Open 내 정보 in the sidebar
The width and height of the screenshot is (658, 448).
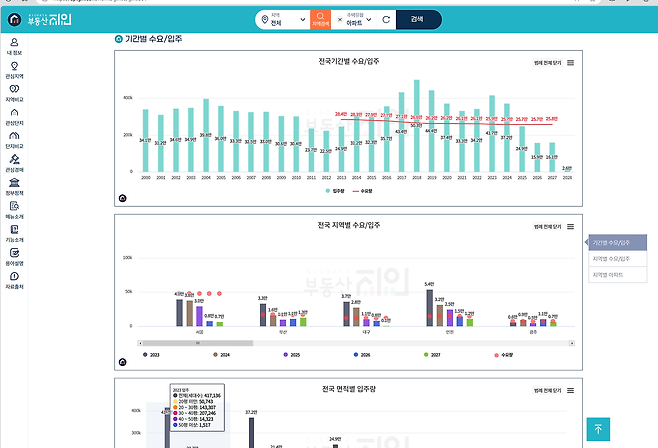click(14, 46)
